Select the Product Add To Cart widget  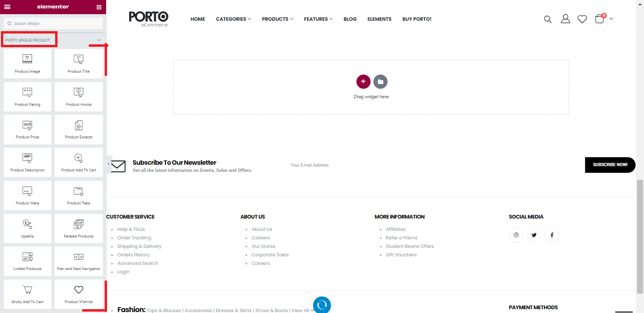[78, 162]
